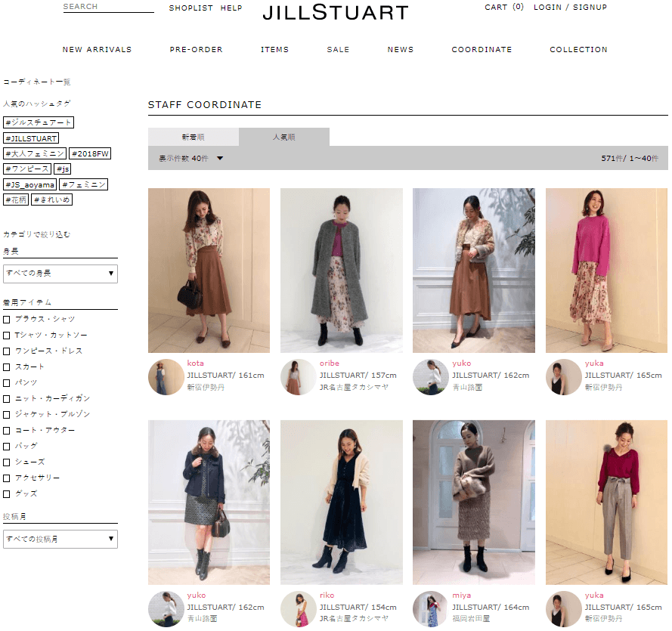Click the JILLSTUART logo in the header

pyautogui.click(x=335, y=13)
